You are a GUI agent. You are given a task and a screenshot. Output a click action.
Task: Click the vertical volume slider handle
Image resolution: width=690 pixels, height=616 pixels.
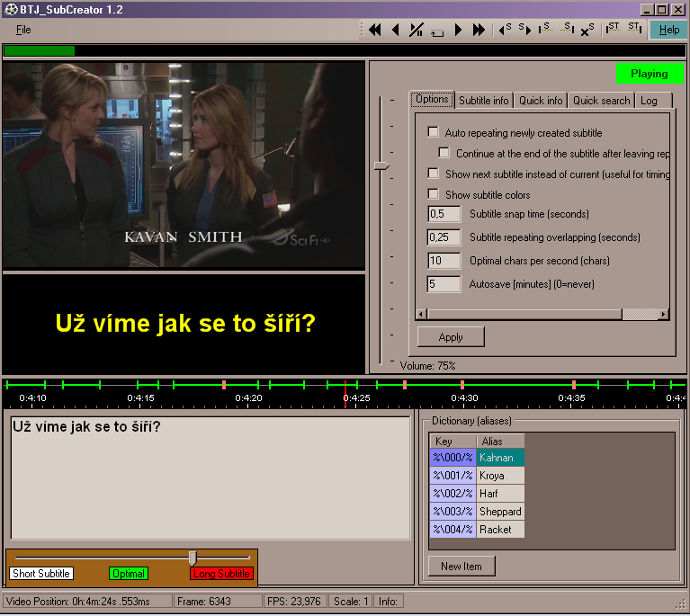(x=381, y=165)
